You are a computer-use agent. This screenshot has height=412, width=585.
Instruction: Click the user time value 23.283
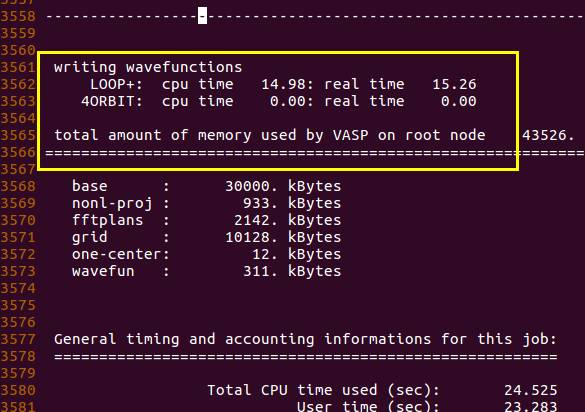click(531, 406)
